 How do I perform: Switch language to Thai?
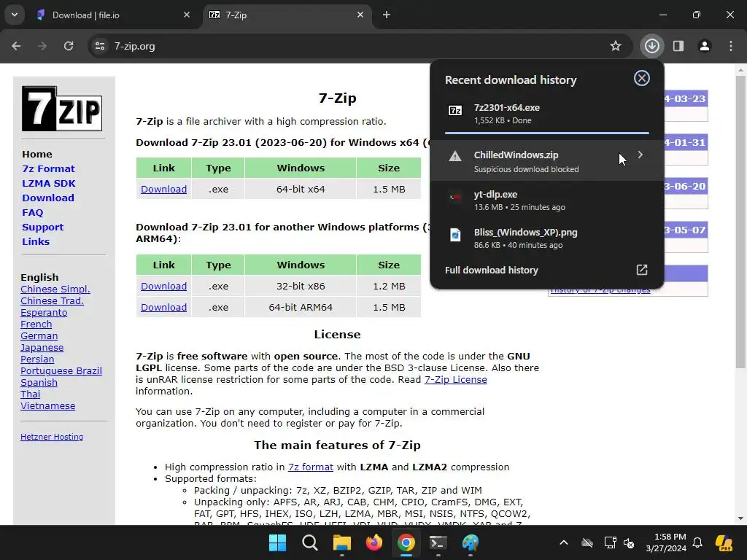[31, 394]
